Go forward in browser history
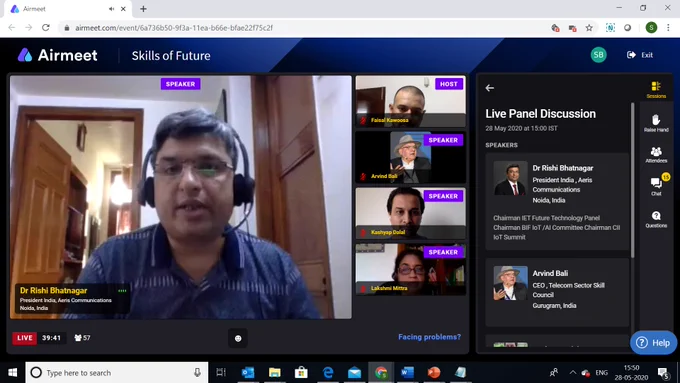The height and width of the screenshot is (383, 680). click(29, 28)
